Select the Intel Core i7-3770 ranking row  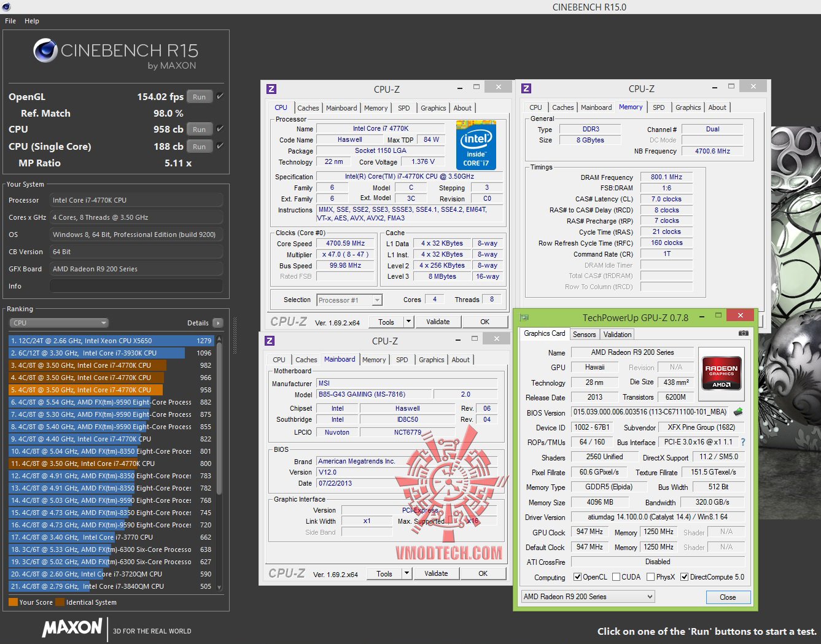click(112, 537)
